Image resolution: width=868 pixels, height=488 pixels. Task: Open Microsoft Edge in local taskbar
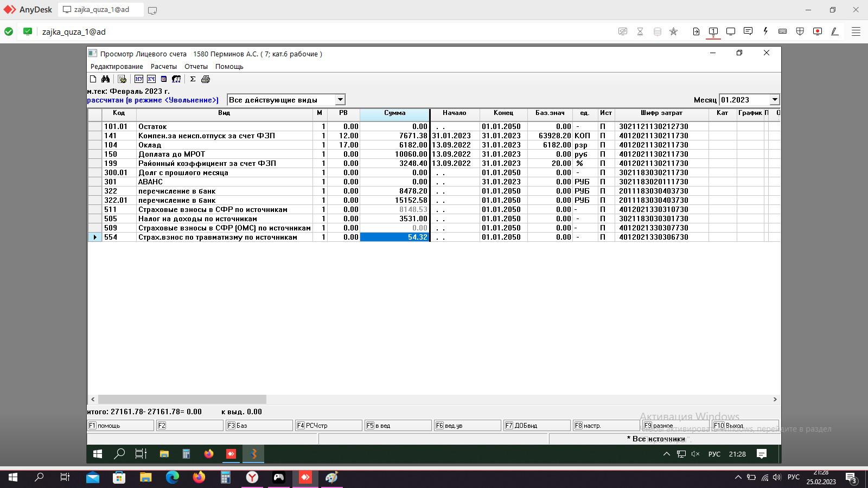click(x=173, y=477)
